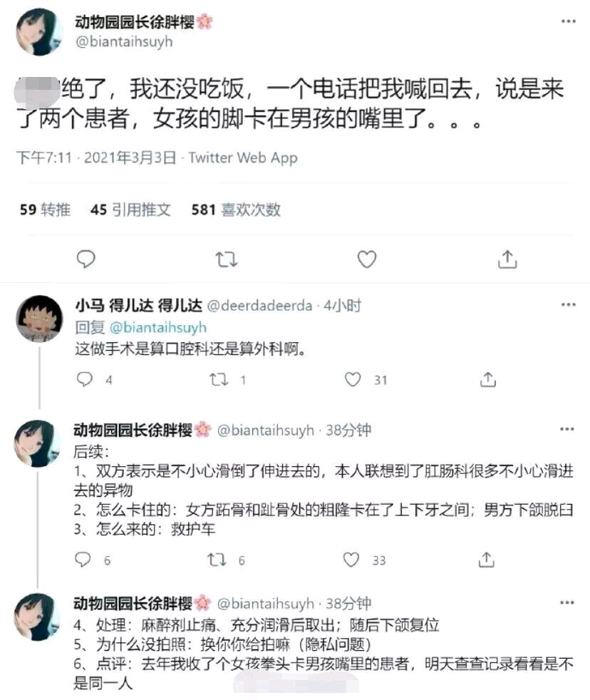Retweet the main tweet
The image size is (590, 700).
[227, 259]
